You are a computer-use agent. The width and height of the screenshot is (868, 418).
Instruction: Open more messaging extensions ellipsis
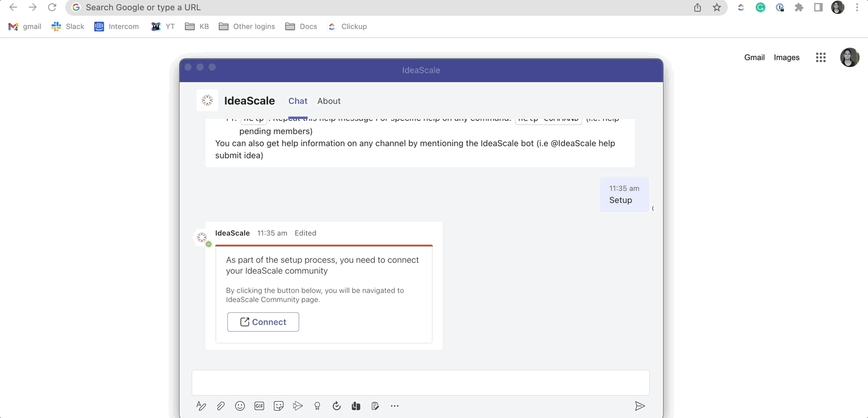click(x=395, y=406)
